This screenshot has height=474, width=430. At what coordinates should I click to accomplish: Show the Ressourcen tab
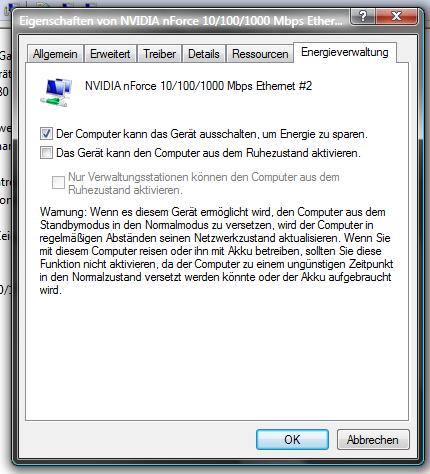click(x=260, y=54)
